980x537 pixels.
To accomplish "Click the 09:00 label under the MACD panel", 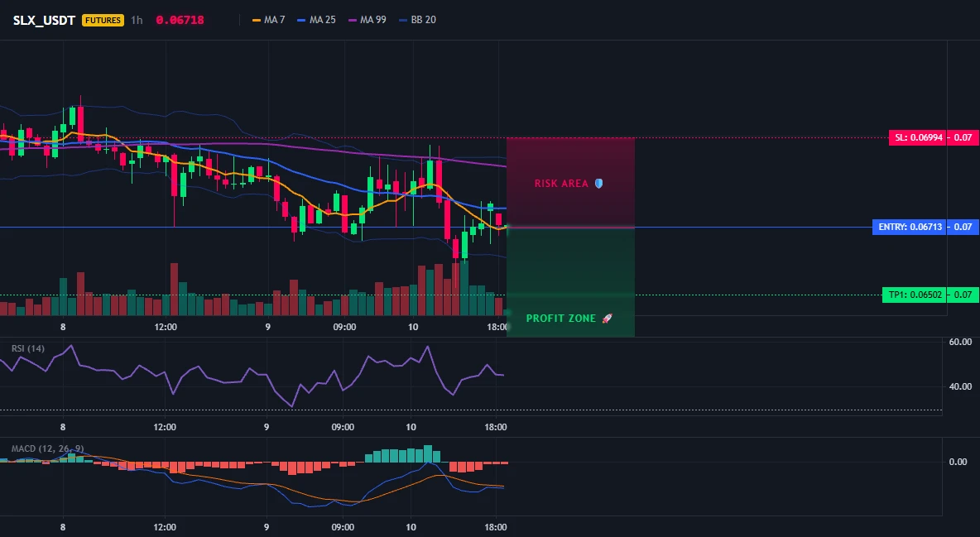I will pos(343,527).
